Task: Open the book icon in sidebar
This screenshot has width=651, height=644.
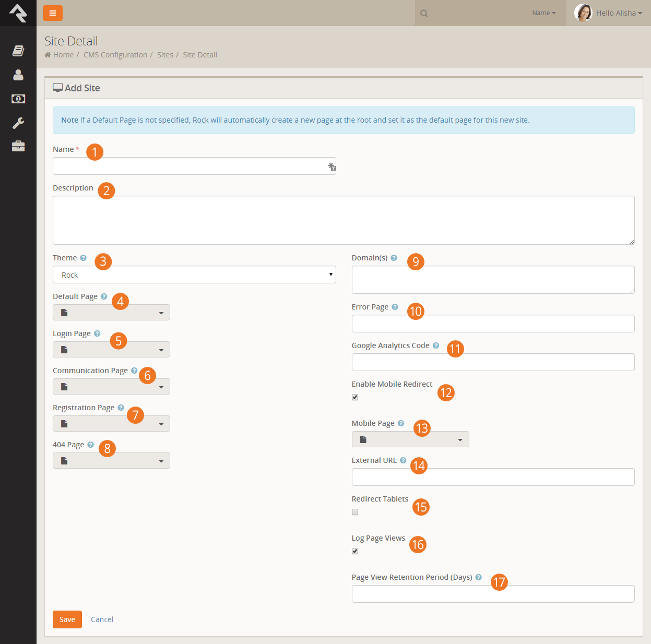Action: (x=18, y=51)
